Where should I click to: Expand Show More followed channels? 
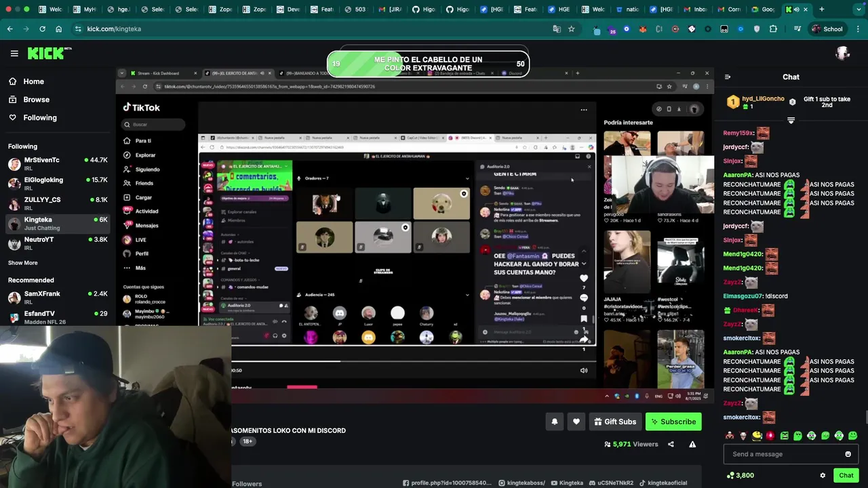[23, 263]
